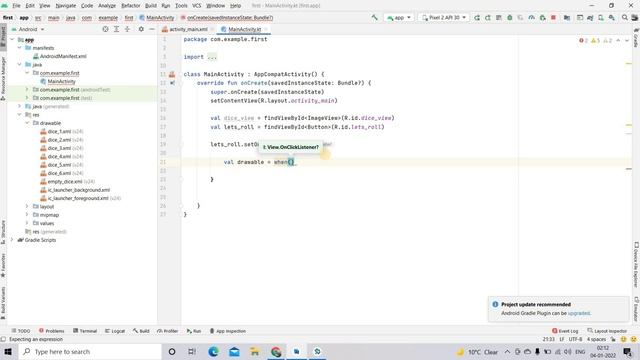Open the Pixel 2 API 30 device dropdown
Viewport: 640px width, 360px height.
tap(444, 18)
